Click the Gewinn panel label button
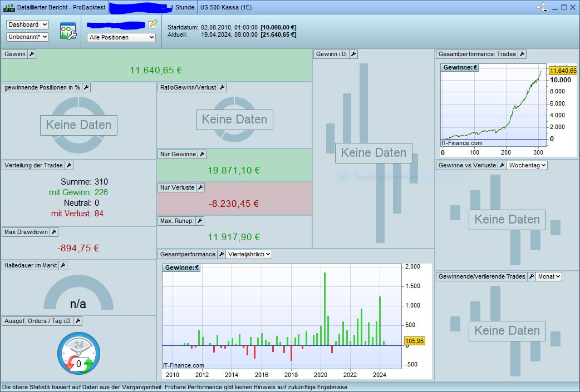 15,54
